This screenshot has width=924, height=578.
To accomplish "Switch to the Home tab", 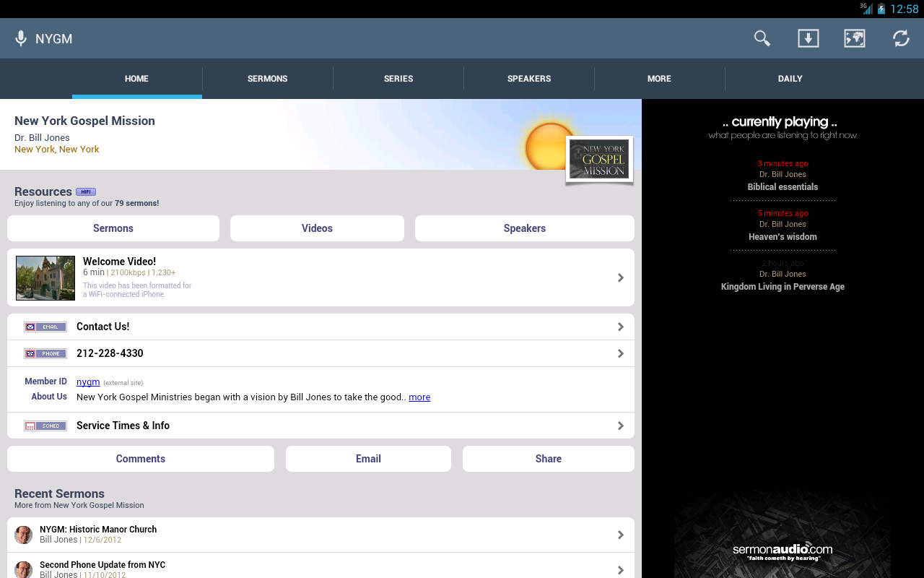I will [x=136, y=79].
